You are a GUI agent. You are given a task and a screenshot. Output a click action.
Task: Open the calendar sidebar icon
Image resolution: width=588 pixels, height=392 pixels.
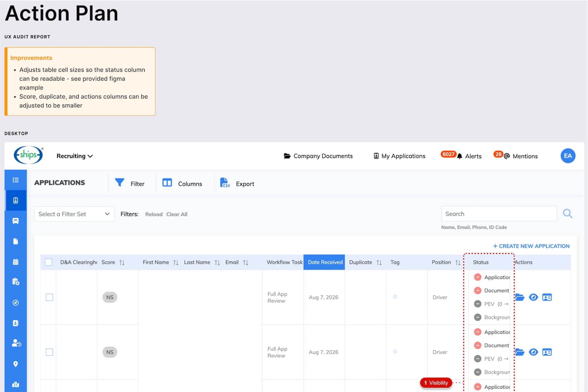point(15,262)
